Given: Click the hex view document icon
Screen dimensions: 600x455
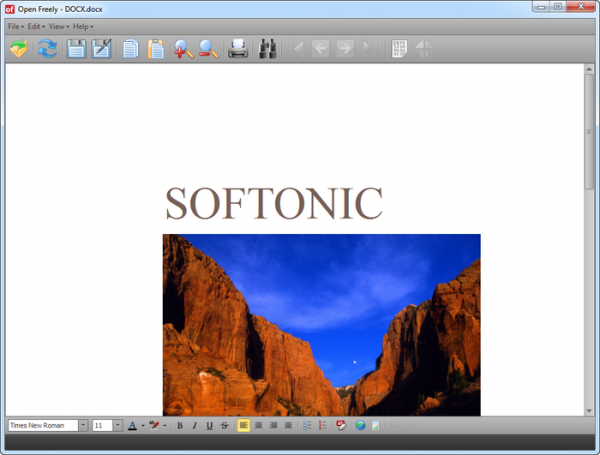Looking at the screenshot, I should click(399, 49).
